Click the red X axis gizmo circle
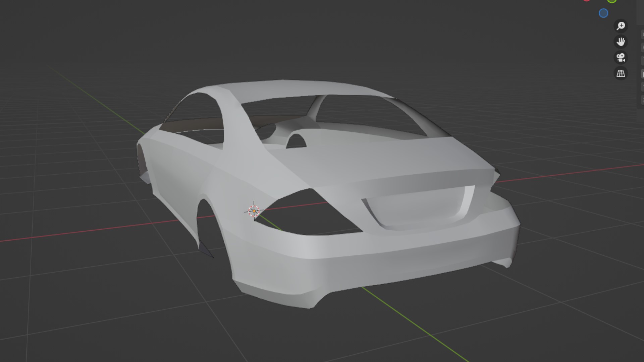Viewport: 644px width, 362px height. click(x=586, y=0)
